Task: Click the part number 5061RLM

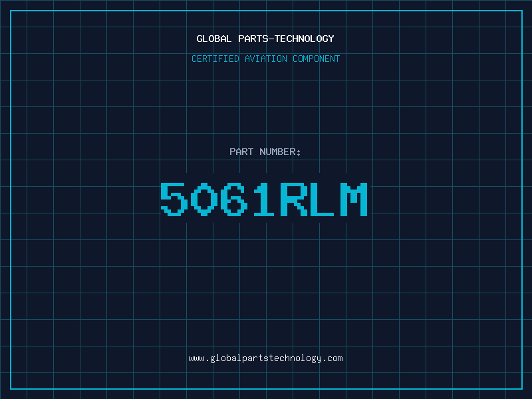Action: (x=264, y=199)
